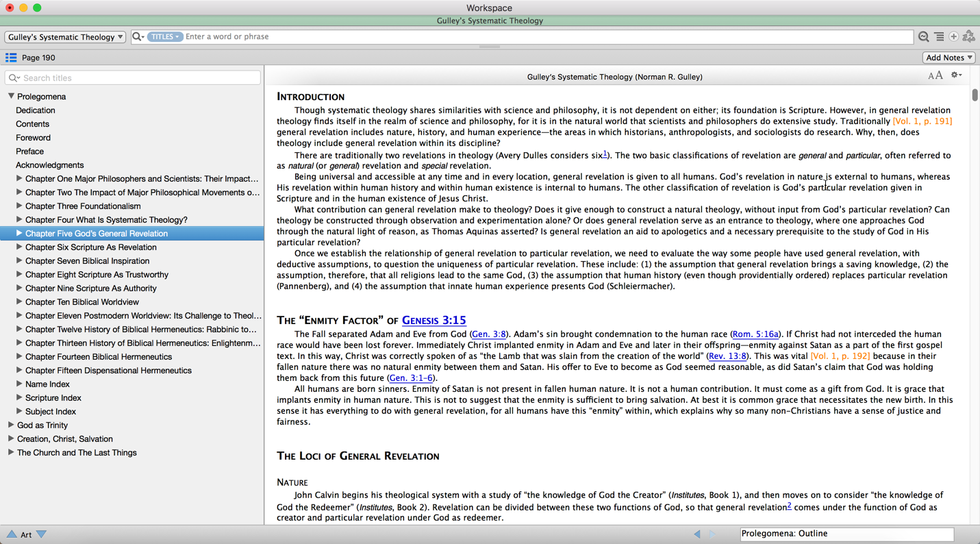This screenshot has height=544, width=980.
Task: Expand Chapter Ten Biblical Worldview
Action: 19,301
